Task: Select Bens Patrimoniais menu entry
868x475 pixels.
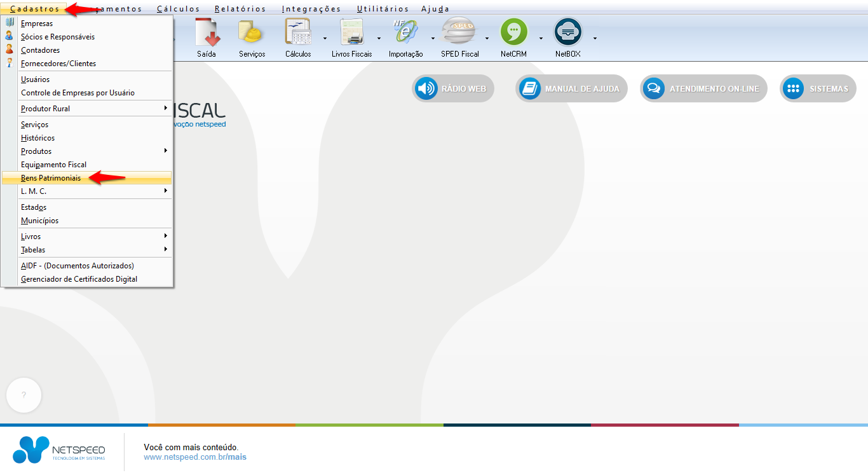Action: pos(51,178)
